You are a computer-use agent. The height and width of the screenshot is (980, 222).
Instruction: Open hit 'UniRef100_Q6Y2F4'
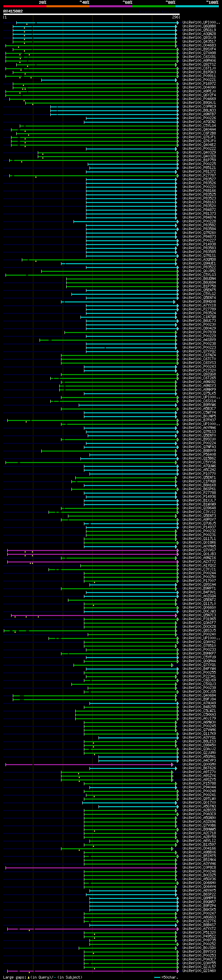click(199, 95)
